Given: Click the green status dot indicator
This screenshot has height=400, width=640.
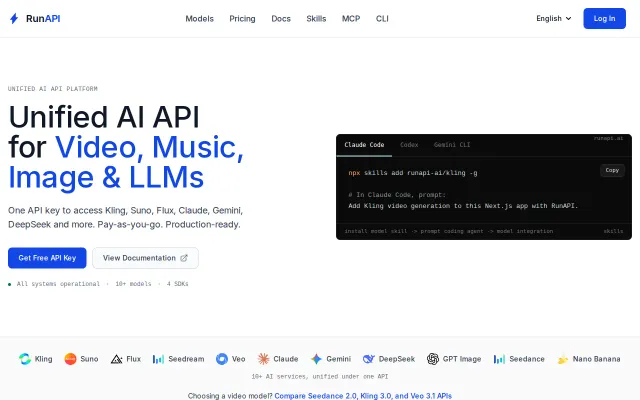Looking at the screenshot, I should tap(9, 284).
